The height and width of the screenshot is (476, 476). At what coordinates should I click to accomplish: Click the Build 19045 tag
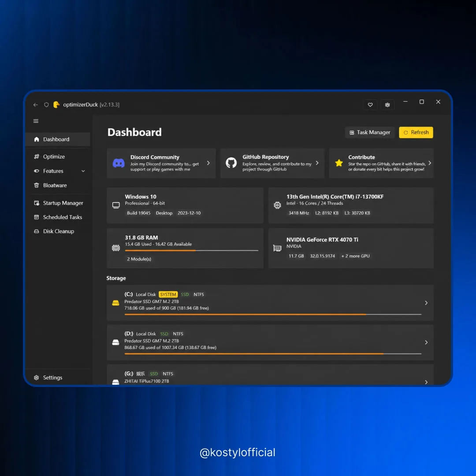pos(139,213)
